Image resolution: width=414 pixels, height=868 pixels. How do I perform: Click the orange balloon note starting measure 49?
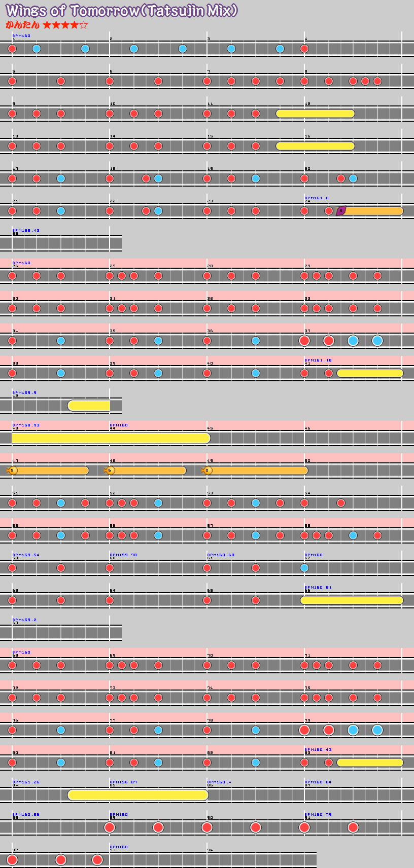[207, 470]
